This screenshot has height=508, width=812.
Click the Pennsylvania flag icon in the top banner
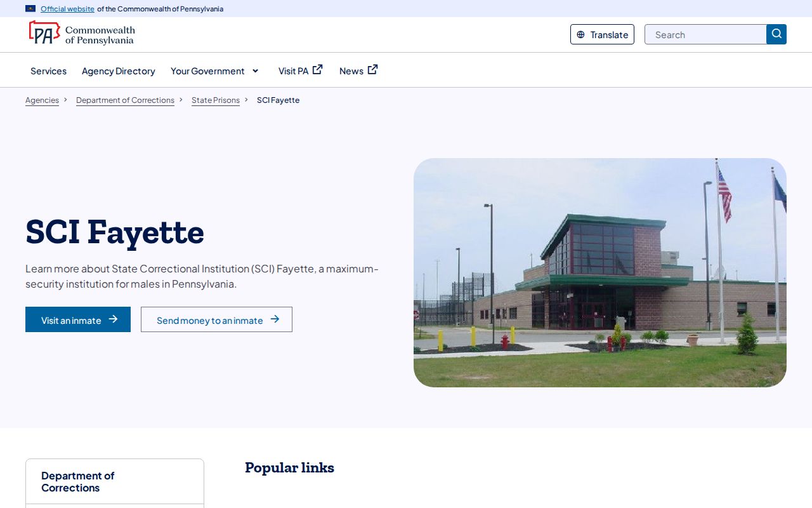[x=30, y=9]
